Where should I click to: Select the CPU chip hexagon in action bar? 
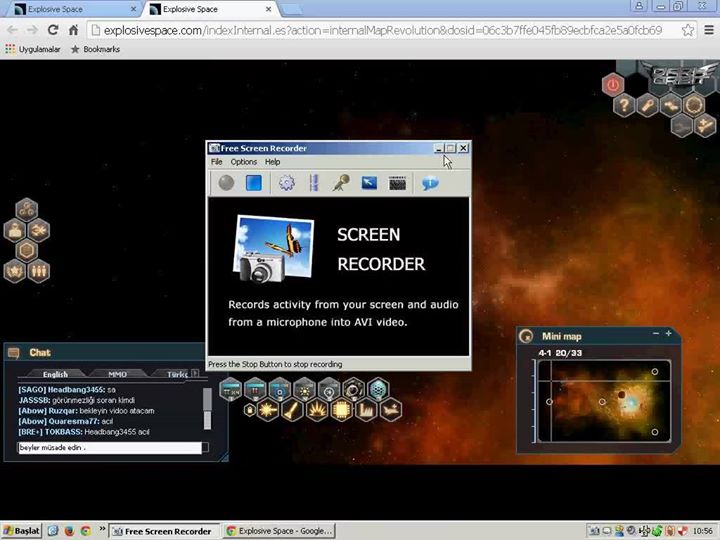[342, 410]
